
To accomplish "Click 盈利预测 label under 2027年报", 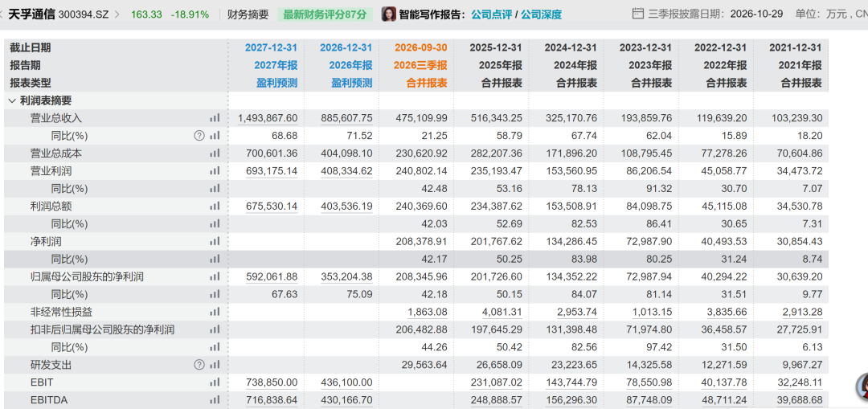I will [277, 83].
